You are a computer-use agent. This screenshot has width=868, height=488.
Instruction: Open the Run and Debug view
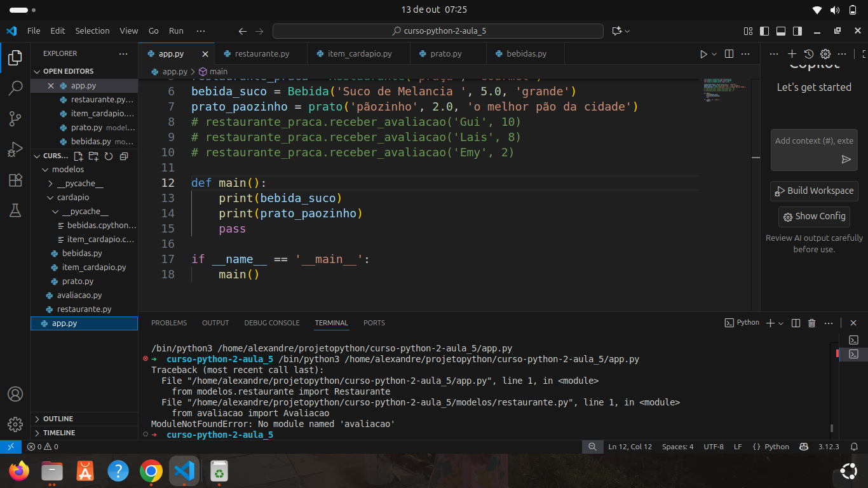click(15, 149)
